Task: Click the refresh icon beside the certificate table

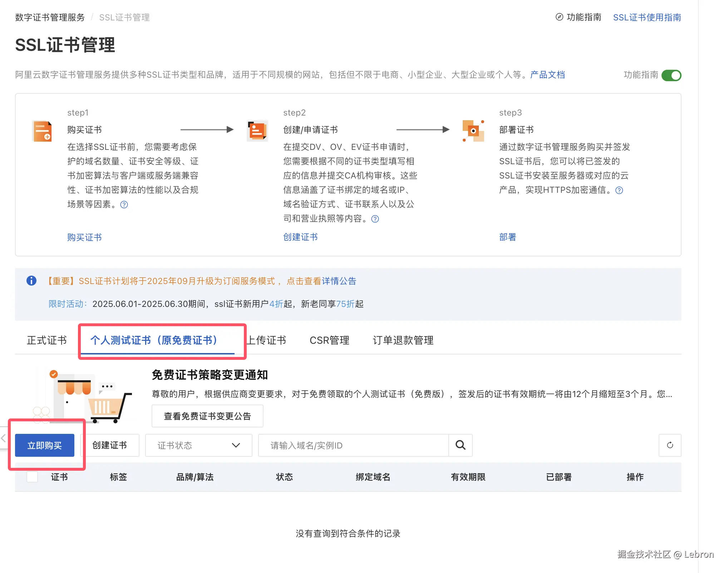Action: click(669, 445)
